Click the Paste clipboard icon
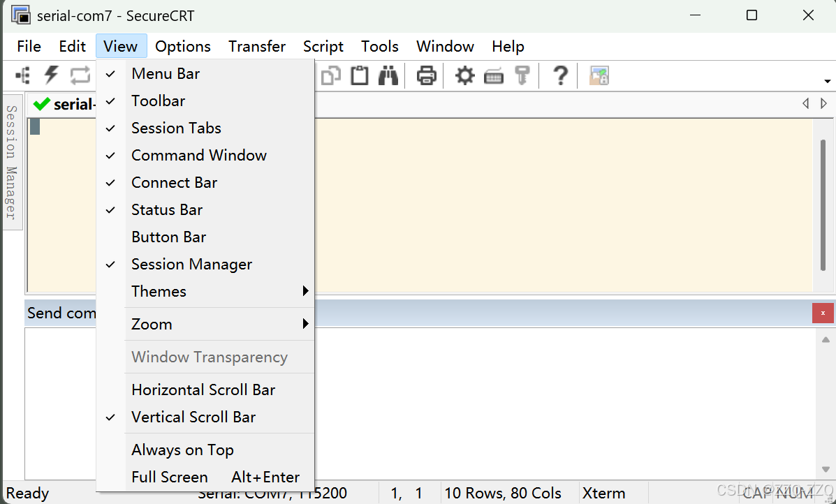The width and height of the screenshot is (836, 504). pos(360,75)
